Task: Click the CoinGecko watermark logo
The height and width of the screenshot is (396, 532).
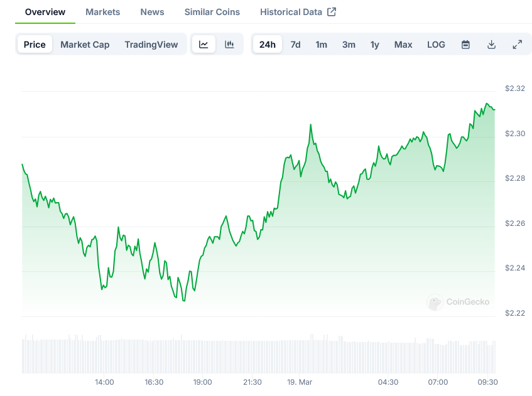Action: point(459,302)
